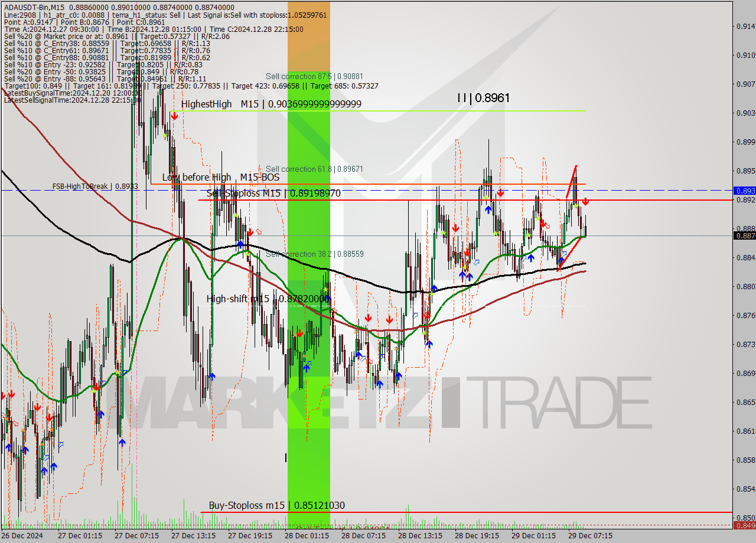Click the price scale label starting 0.884
Image resolution: width=756 pixels, height=543 pixels.
[x=745, y=257]
